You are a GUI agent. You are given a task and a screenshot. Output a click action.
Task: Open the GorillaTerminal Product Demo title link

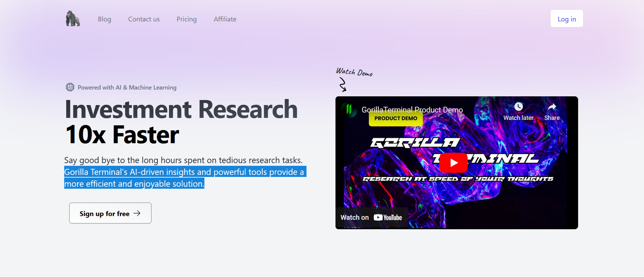[x=412, y=110]
